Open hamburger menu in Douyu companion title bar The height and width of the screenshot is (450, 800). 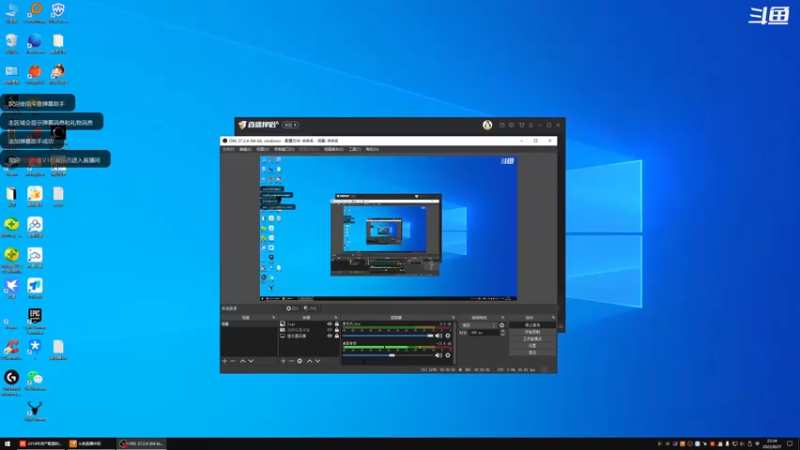click(531, 125)
